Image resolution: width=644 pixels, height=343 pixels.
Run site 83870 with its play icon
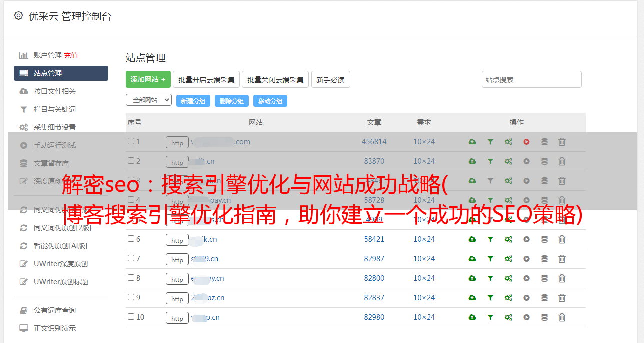tap(526, 161)
